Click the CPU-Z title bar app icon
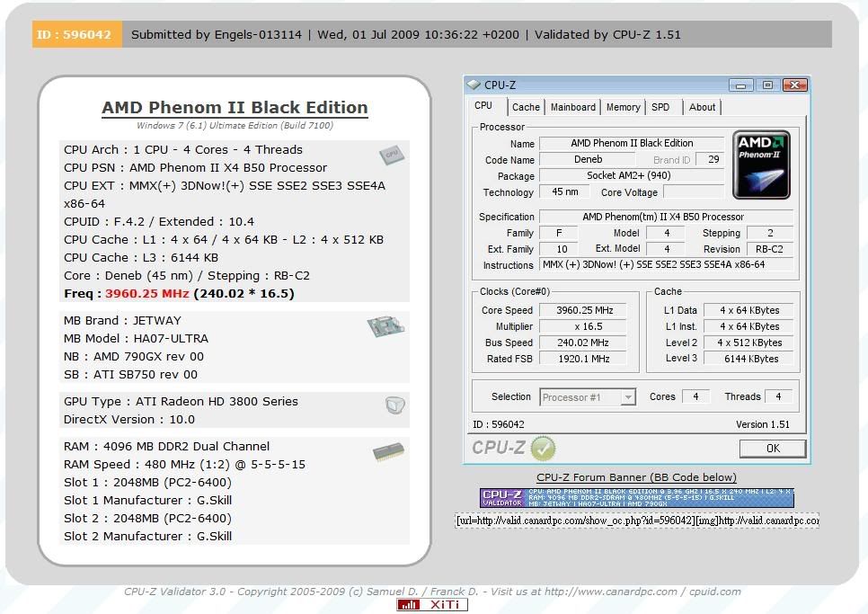This screenshot has width=868, height=614. click(x=474, y=85)
